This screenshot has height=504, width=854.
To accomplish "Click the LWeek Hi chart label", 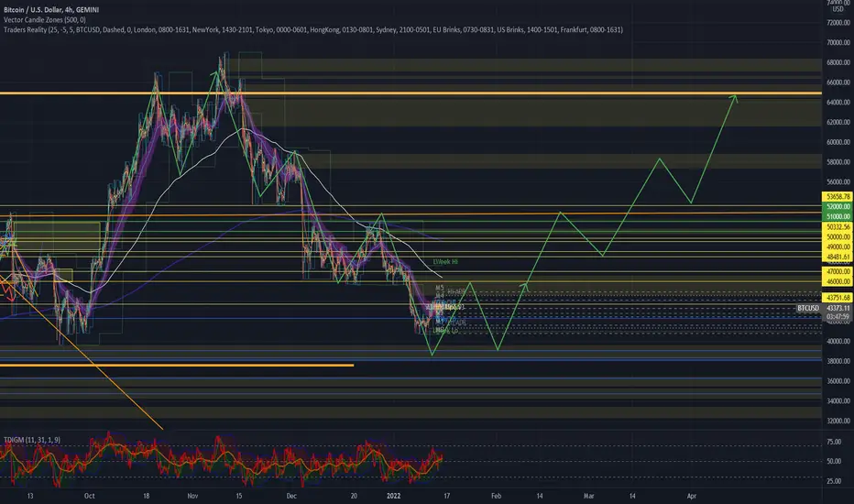I will point(445,261).
